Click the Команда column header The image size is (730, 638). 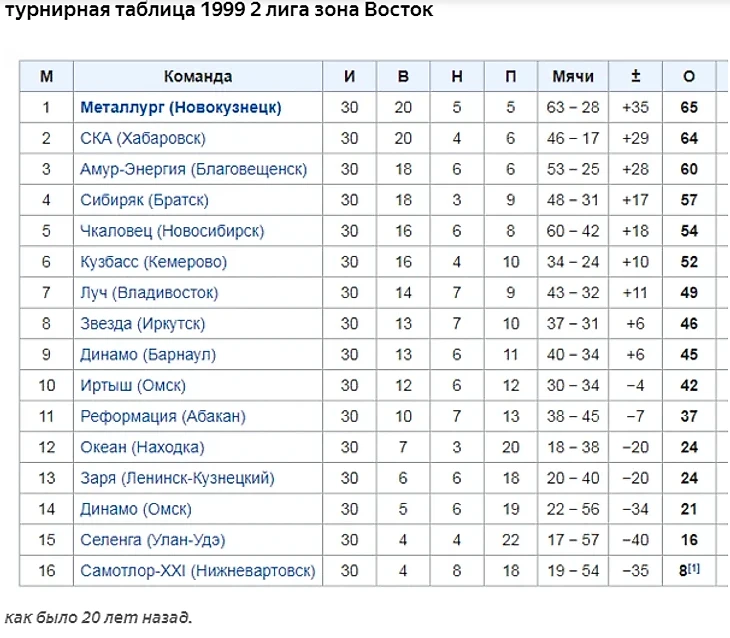pos(198,76)
